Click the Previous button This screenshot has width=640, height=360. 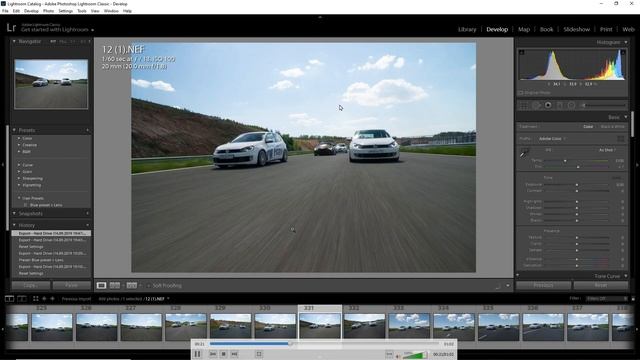[x=543, y=285]
